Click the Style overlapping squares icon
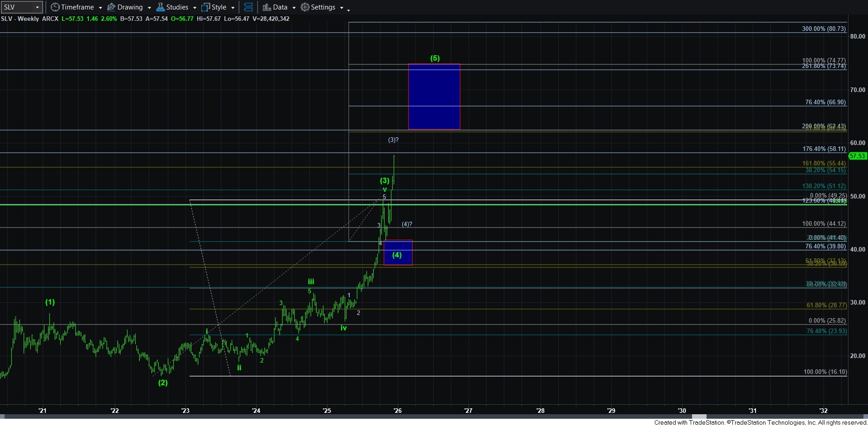The height and width of the screenshot is (426, 868). coord(205,7)
